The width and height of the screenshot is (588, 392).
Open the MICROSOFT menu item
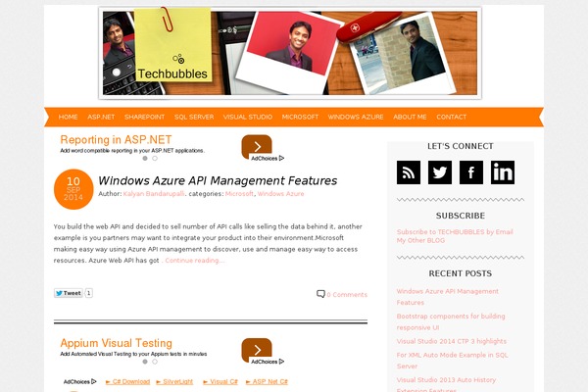[300, 117]
